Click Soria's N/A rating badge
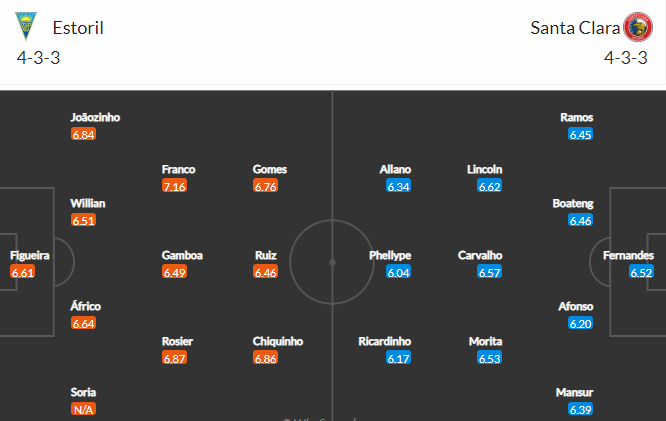The image size is (666, 421). [x=83, y=409]
